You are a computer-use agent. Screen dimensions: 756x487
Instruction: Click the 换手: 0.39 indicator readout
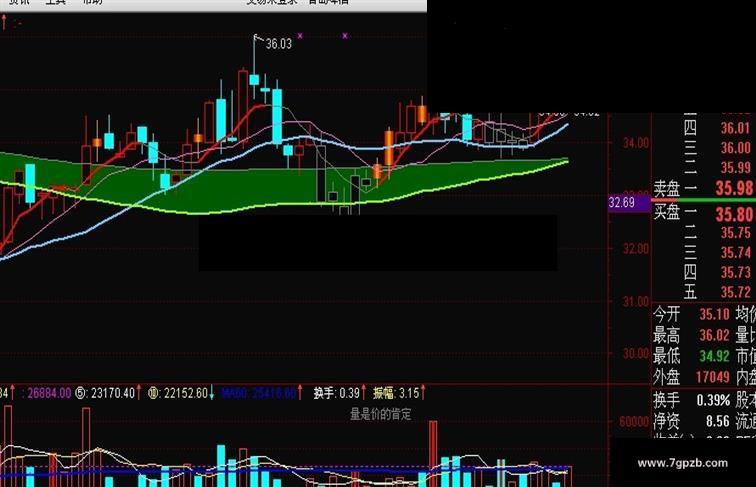(337, 393)
